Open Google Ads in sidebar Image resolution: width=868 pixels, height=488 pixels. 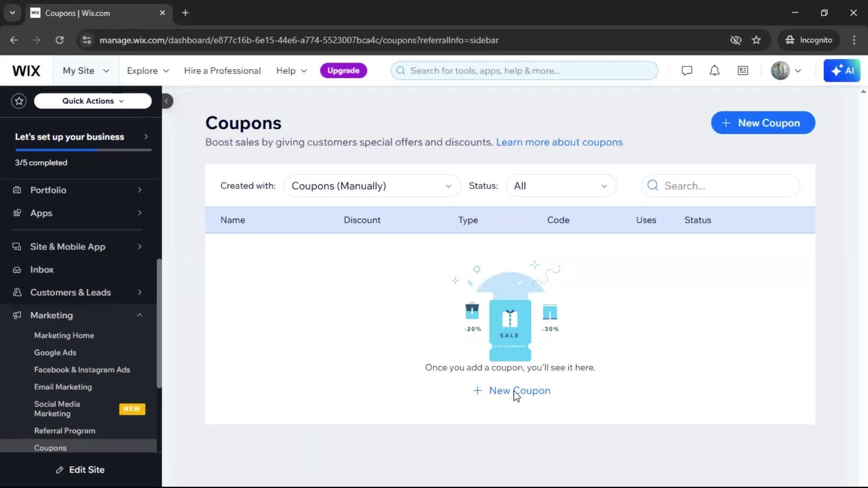55,352
